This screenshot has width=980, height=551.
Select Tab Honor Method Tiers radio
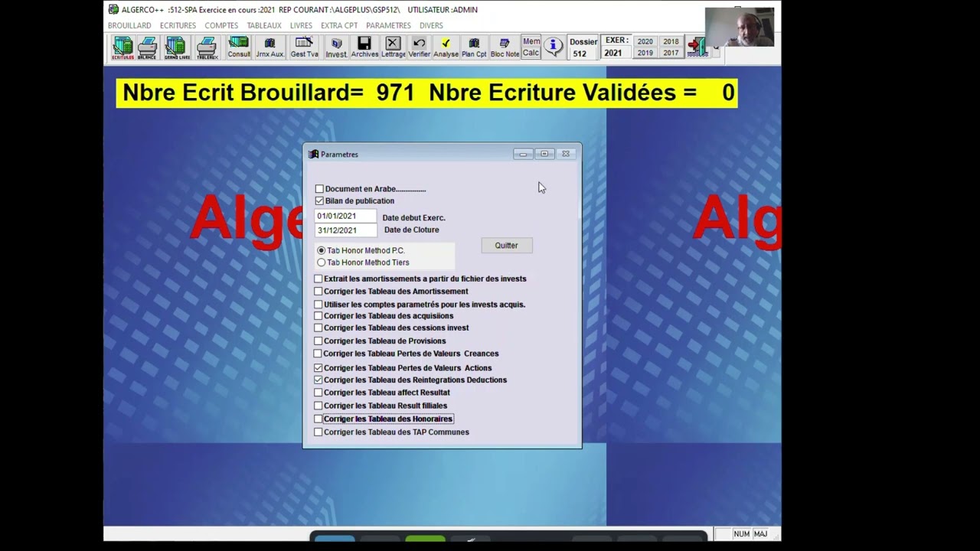click(321, 262)
